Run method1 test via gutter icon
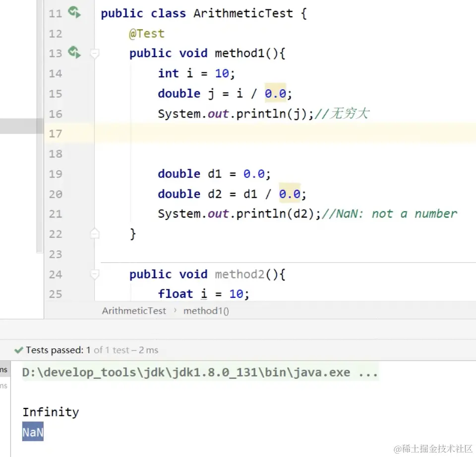This screenshot has width=476, height=457. 74,52
